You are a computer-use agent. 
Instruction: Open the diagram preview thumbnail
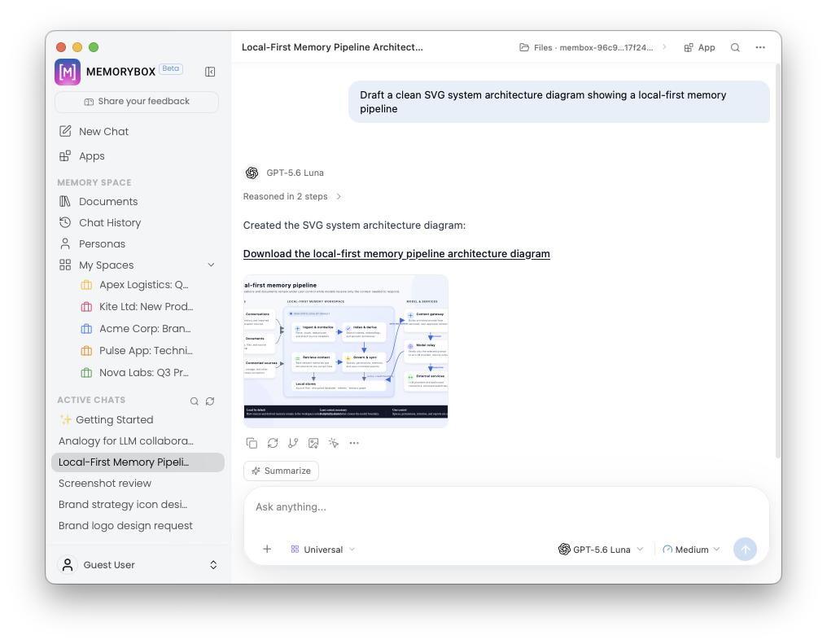(x=346, y=351)
